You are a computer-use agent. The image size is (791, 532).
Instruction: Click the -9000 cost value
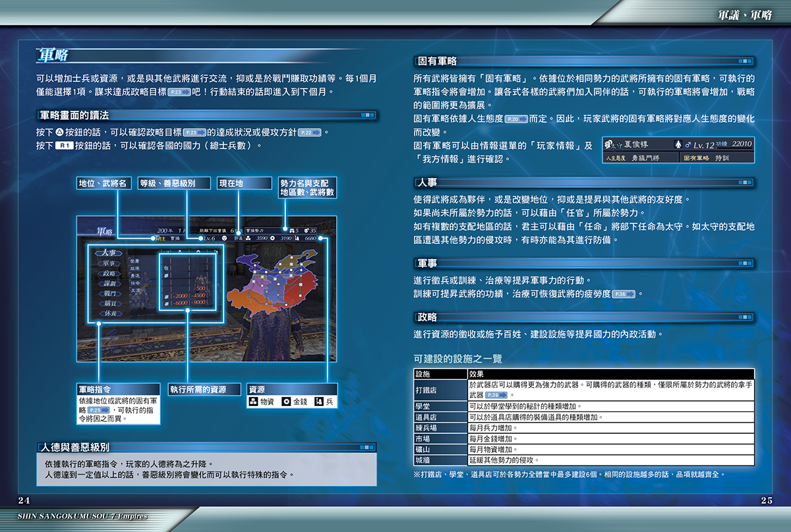[x=199, y=303]
